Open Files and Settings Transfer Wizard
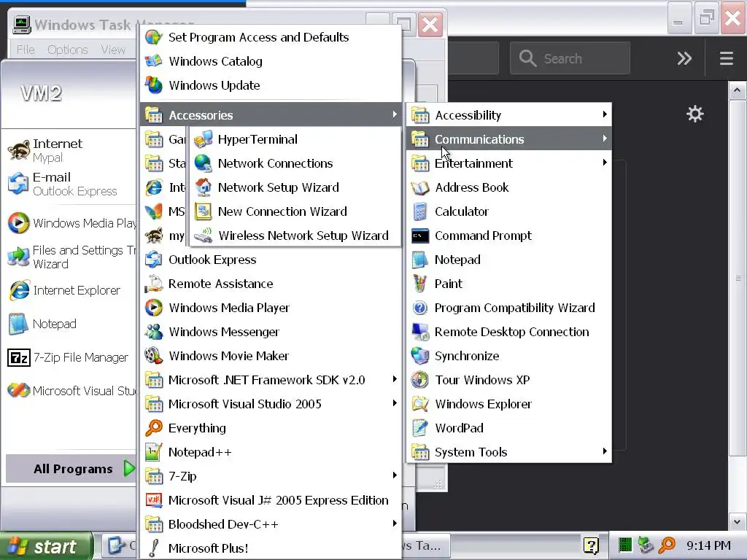The image size is (747, 560). click(x=71, y=257)
